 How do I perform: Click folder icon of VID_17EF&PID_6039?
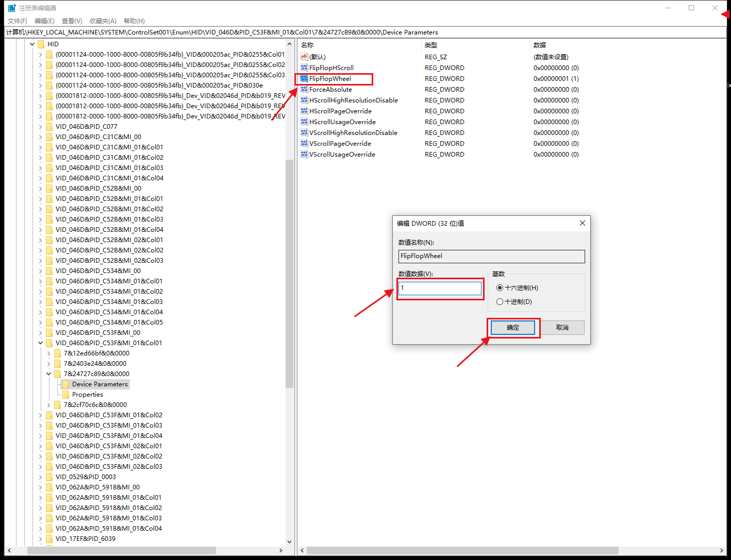click(49, 538)
